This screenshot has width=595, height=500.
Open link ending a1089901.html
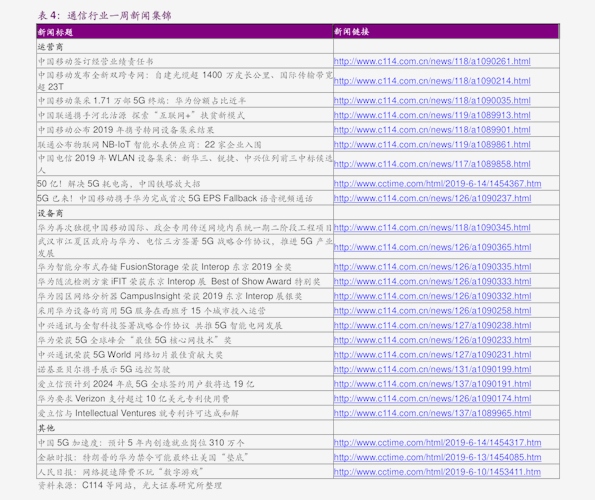click(x=432, y=130)
